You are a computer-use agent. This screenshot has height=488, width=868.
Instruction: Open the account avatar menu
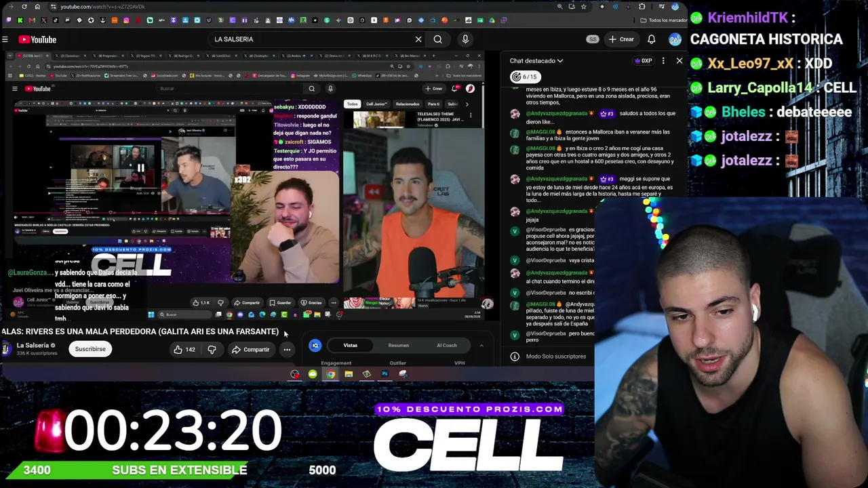point(675,39)
